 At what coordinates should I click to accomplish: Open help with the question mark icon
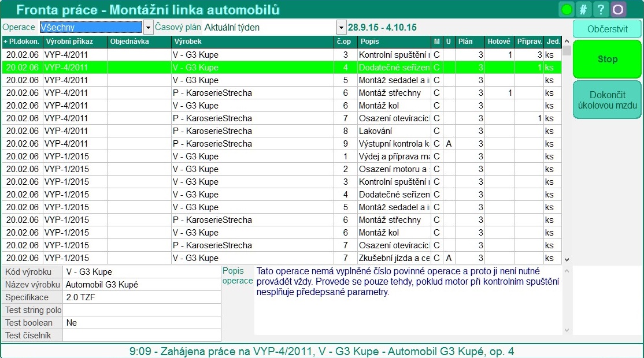(601, 10)
